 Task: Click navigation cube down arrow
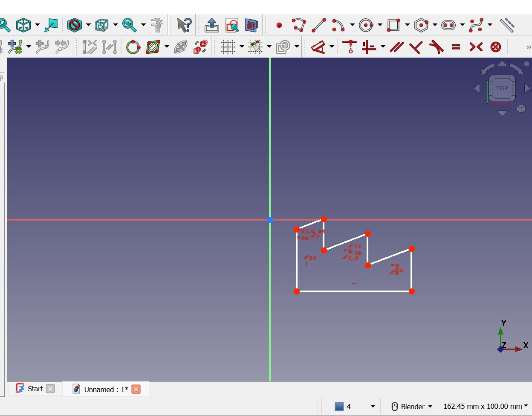pos(502,113)
